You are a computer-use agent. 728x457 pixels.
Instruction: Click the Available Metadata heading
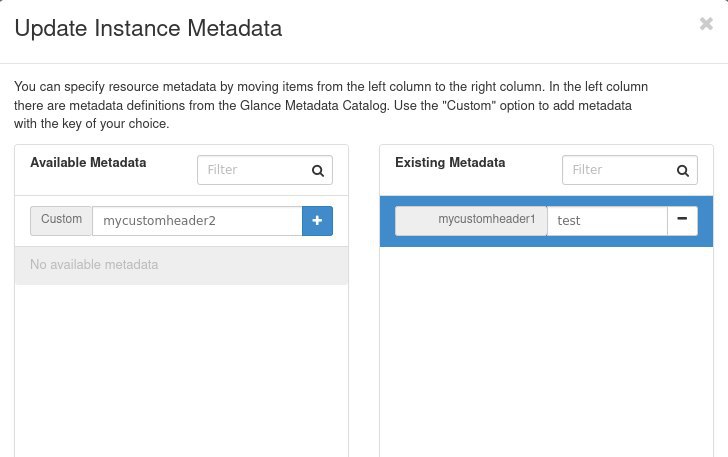[x=88, y=163]
